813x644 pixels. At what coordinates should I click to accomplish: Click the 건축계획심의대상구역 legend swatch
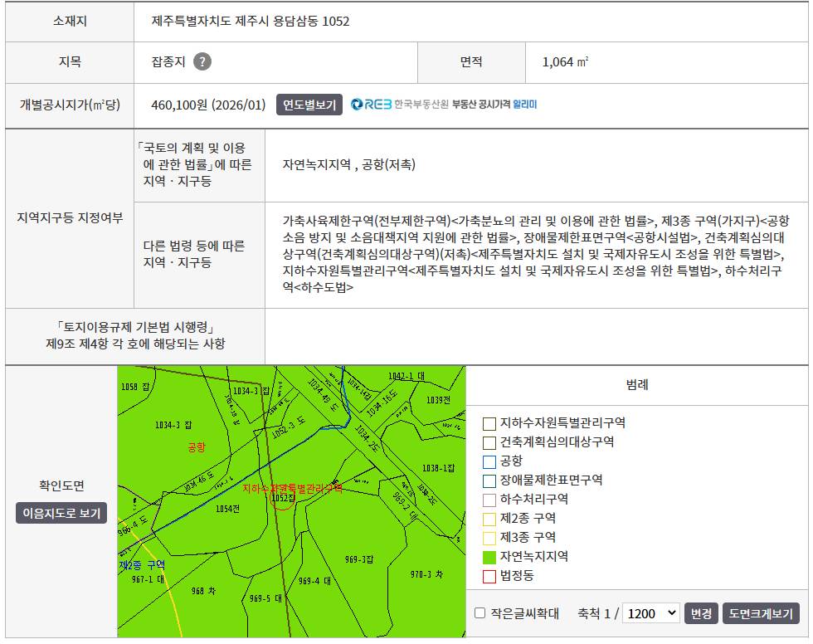[489, 443]
